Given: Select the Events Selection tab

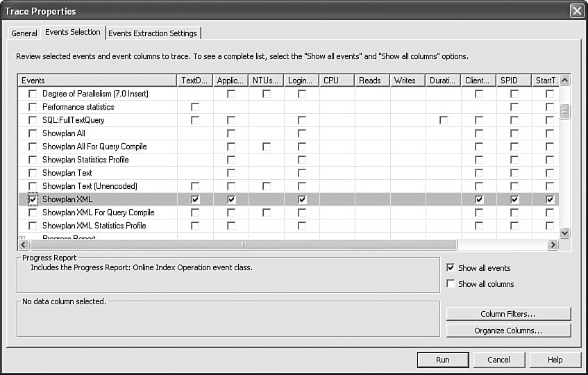Looking at the screenshot, I should [73, 32].
